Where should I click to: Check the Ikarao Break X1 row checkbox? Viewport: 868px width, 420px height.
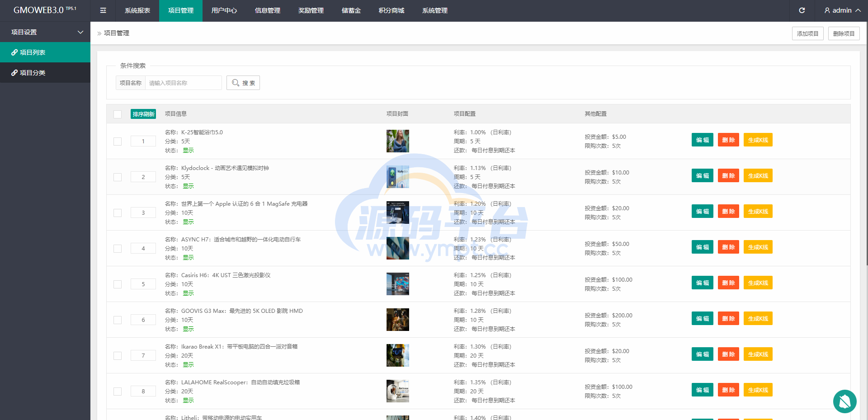coord(118,356)
